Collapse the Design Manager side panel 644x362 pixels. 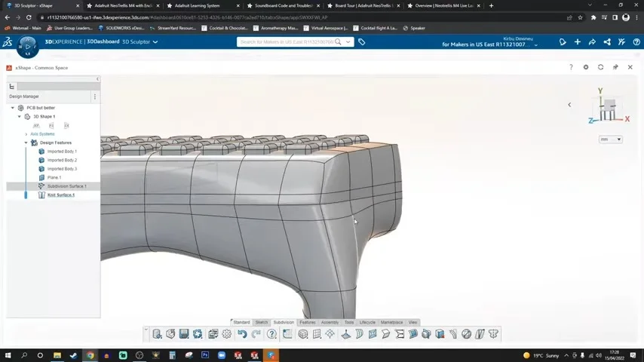click(x=97, y=79)
